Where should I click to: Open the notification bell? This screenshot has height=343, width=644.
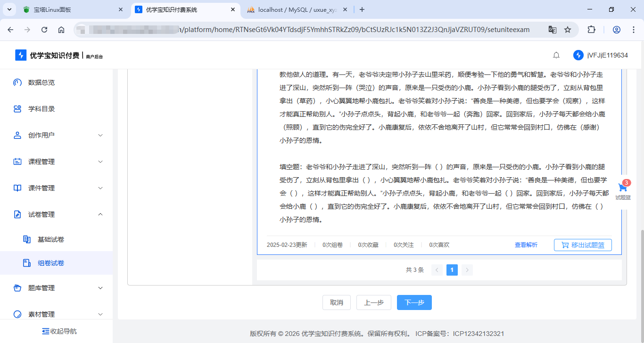click(556, 55)
